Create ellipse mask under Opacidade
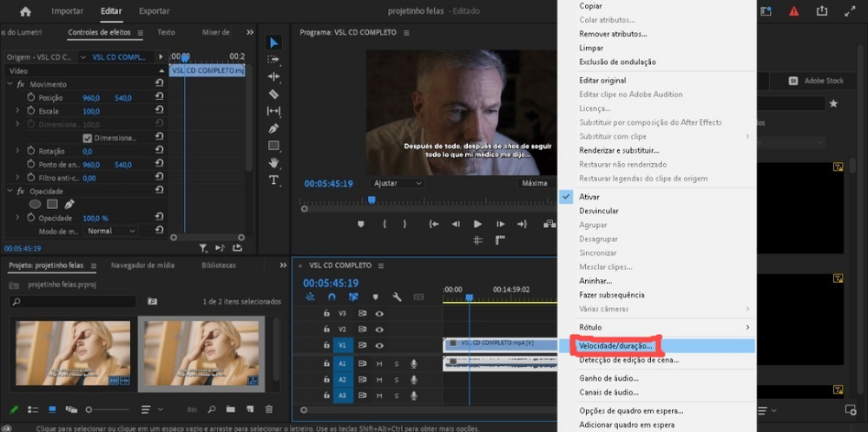 point(35,204)
